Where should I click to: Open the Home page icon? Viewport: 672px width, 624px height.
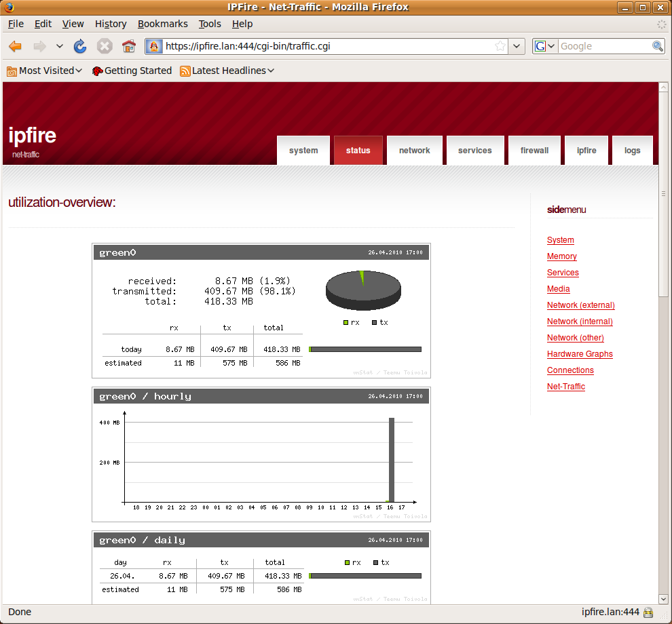point(128,45)
